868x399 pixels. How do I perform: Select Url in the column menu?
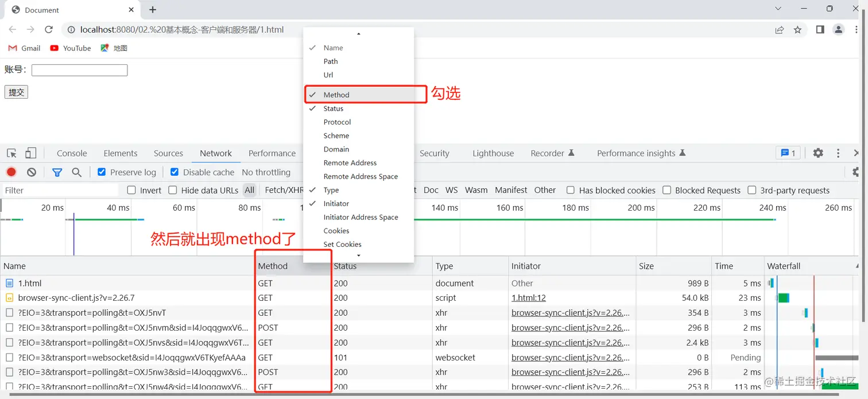[x=359, y=75]
